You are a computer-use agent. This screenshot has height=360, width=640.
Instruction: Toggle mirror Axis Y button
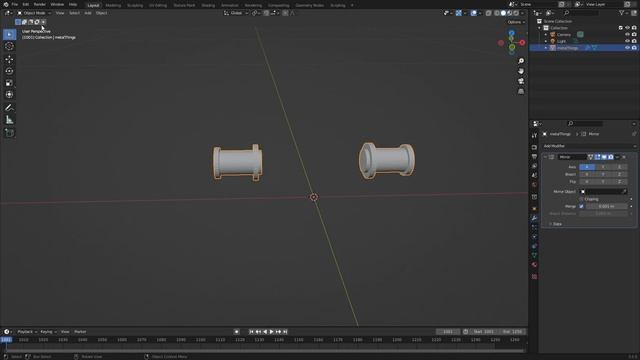603,167
